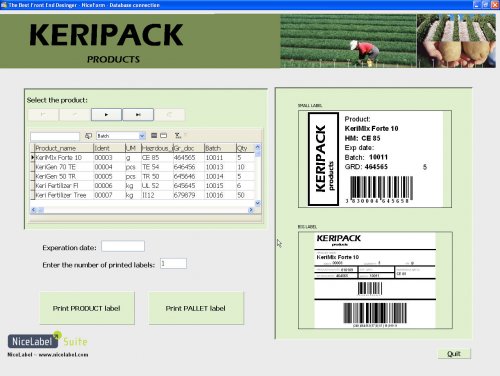The height and width of the screenshot is (376, 500).
Task: Click the Experation date input field
Action: coord(123,246)
